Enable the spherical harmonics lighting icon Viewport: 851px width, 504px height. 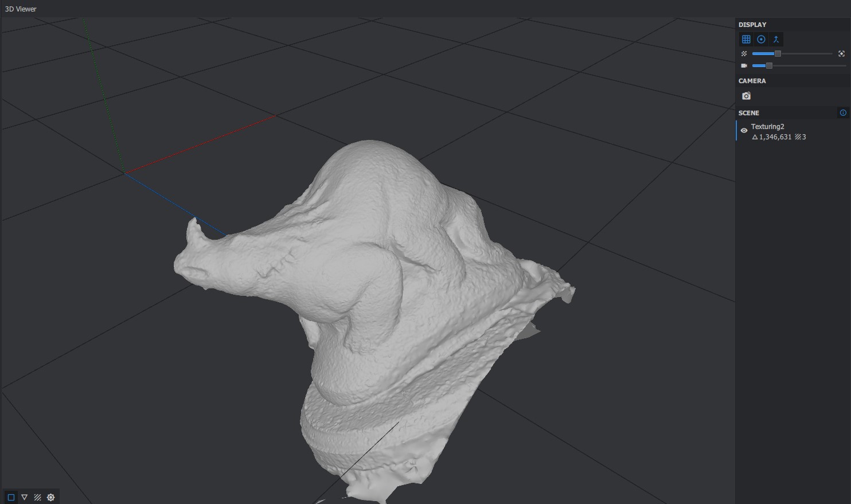coord(51,497)
